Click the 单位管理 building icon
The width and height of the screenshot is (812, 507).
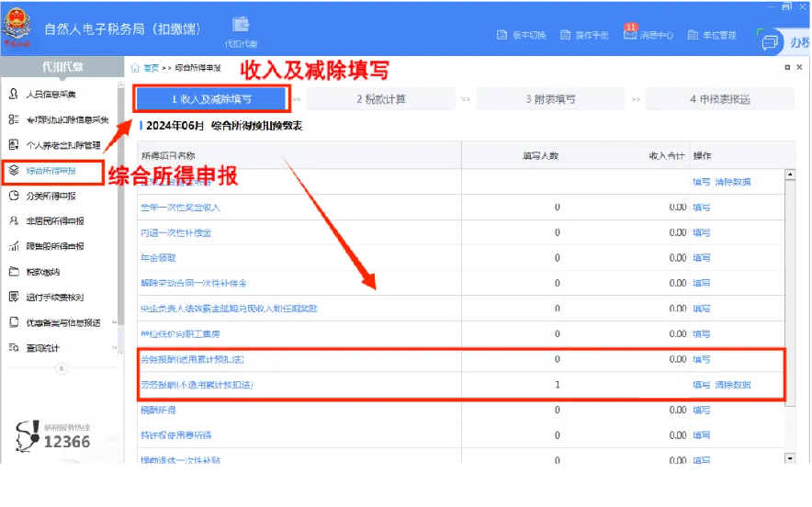[x=693, y=35]
